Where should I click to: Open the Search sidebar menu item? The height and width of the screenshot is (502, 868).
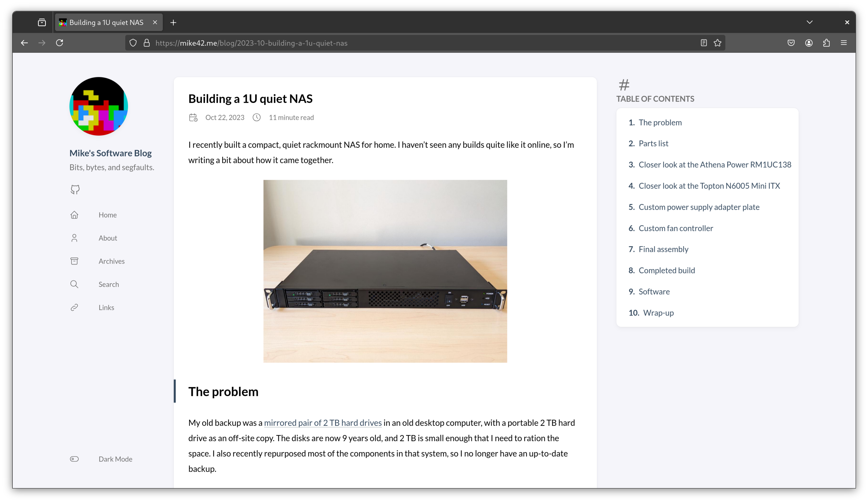(x=108, y=284)
